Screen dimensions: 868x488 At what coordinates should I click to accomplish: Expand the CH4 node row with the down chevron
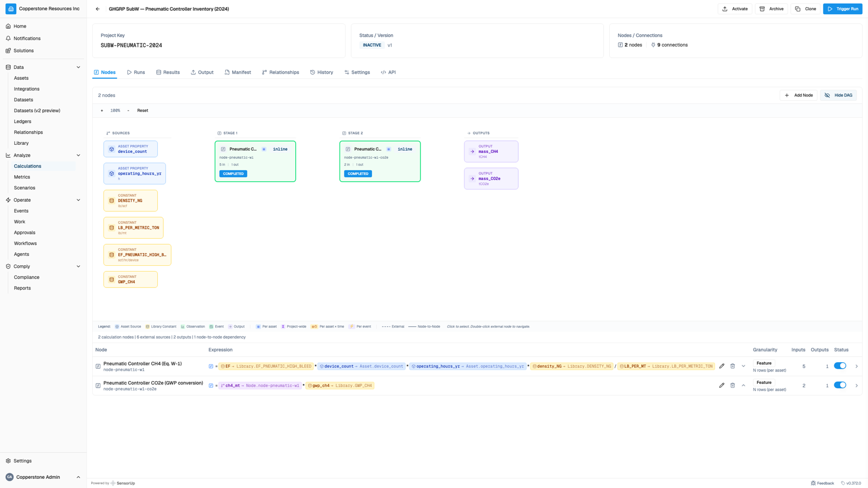pos(743,366)
